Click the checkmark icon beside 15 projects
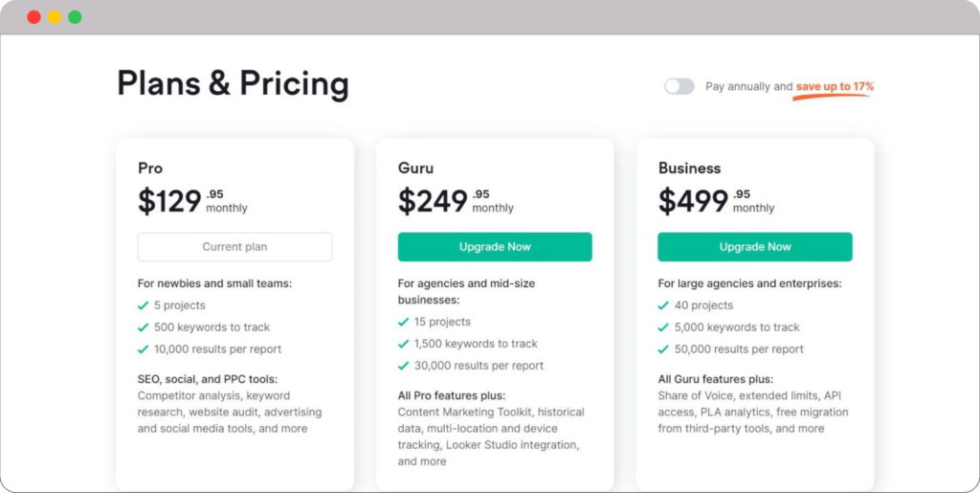The width and height of the screenshot is (980, 493). [x=403, y=323]
